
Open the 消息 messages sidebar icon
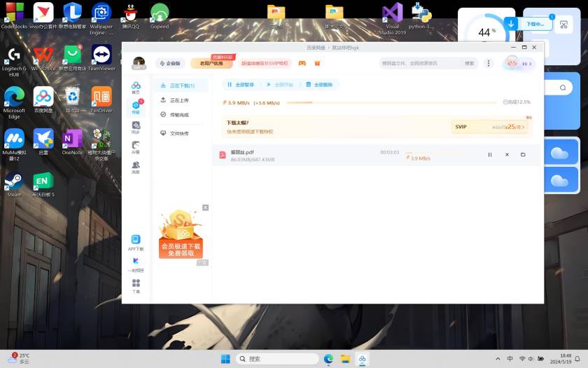(136, 168)
